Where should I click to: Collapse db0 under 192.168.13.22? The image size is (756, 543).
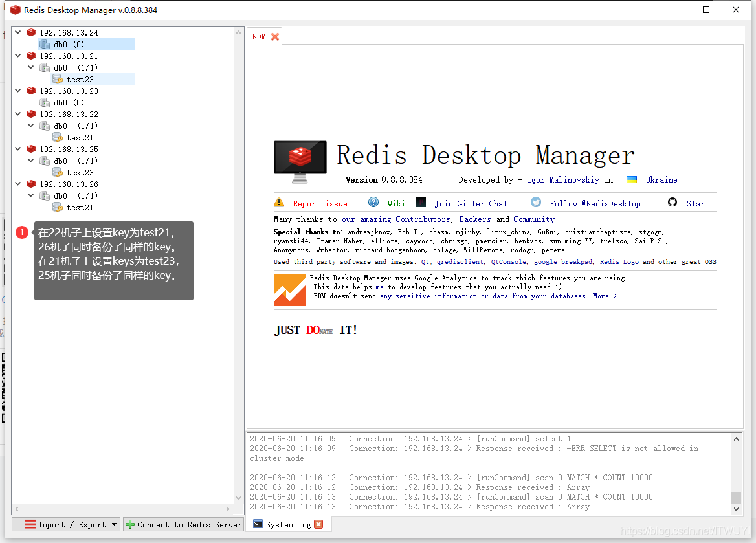tap(31, 126)
